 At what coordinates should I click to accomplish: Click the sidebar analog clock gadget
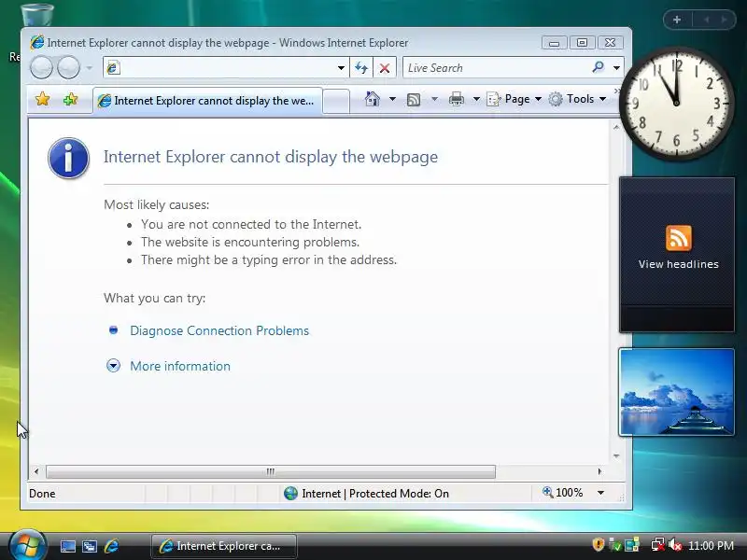pyautogui.click(x=676, y=104)
